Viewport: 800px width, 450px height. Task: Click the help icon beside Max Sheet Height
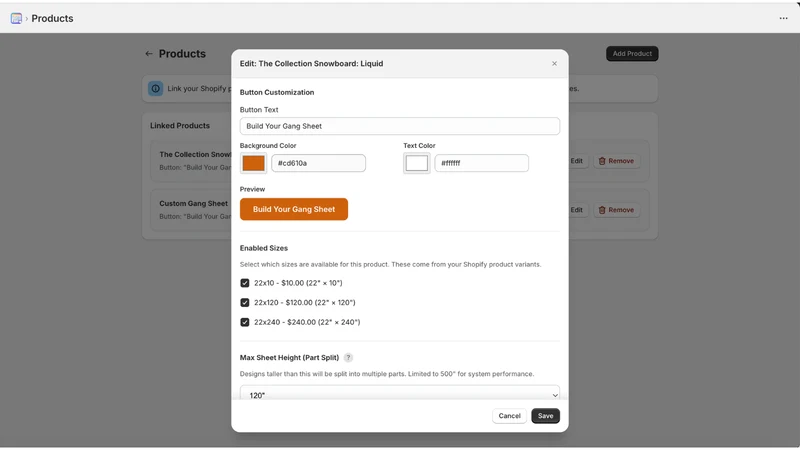[x=348, y=358]
